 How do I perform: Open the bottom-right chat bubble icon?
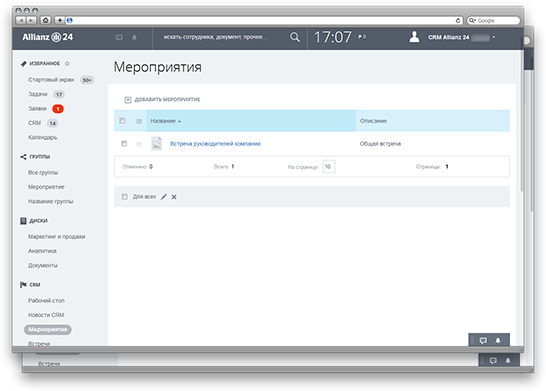[x=483, y=340]
